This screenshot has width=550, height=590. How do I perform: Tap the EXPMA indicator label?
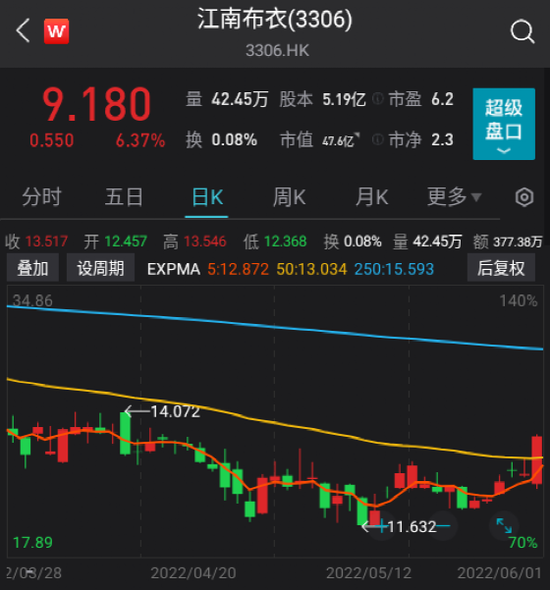pyautogui.click(x=173, y=269)
